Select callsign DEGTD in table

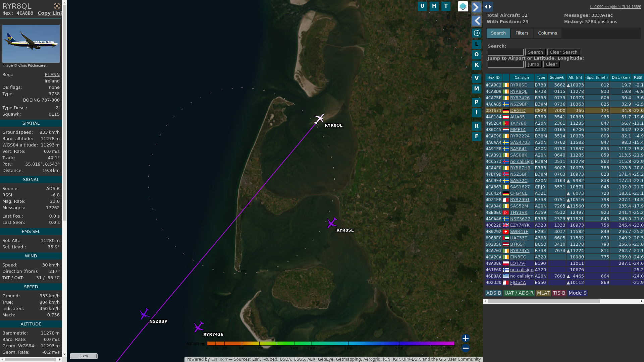518,111
